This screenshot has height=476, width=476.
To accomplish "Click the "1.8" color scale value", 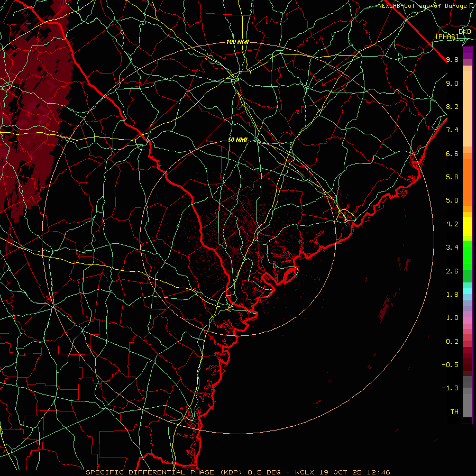I will [x=452, y=295].
